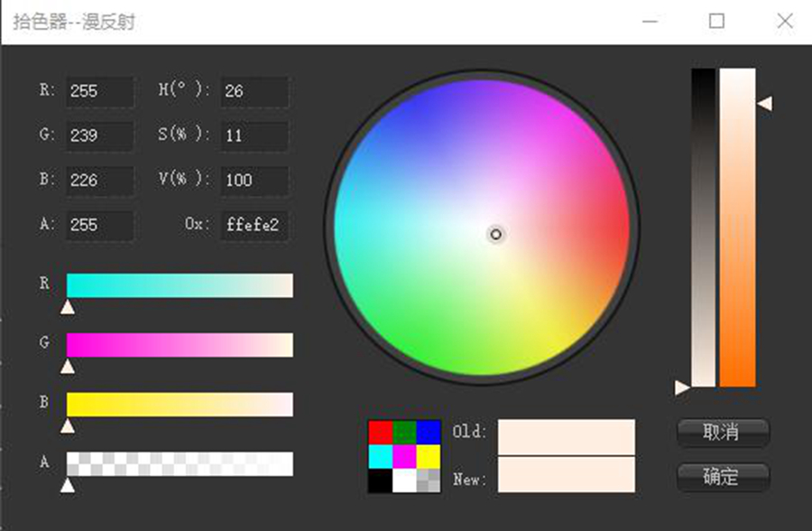Pick the blue preset color swatch
Screen dimensions: 812x531
click(428, 433)
